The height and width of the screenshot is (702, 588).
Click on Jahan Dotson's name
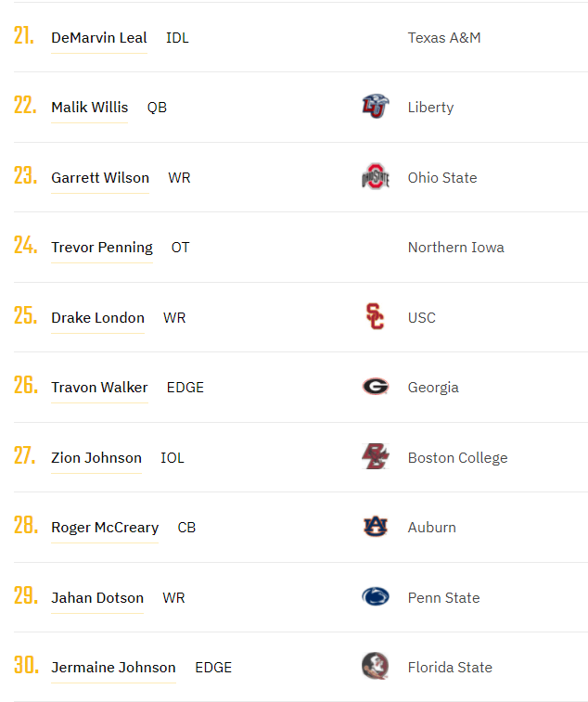[x=97, y=598]
